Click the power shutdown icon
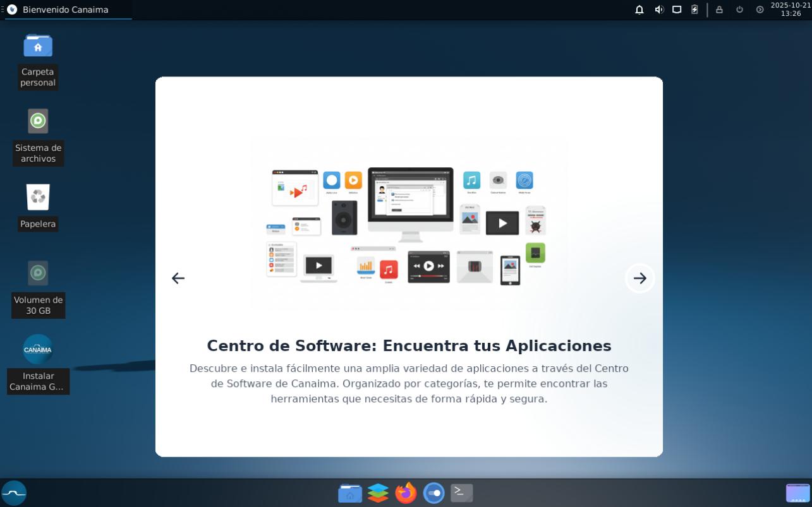812x507 pixels. (x=739, y=9)
